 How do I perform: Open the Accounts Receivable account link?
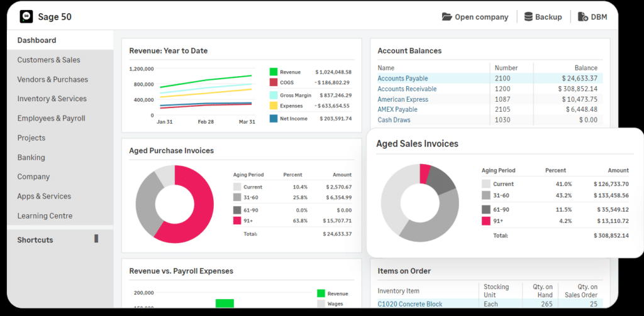pyautogui.click(x=407, y=89)
